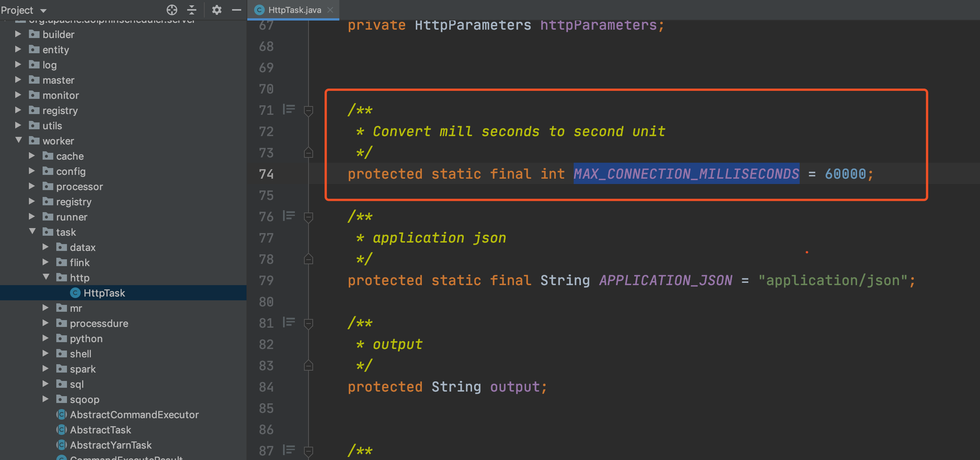The width and height of the screenshot is (980, 460).
Task: Click the collapse all icon in Project panel
Action: [192, 10]
